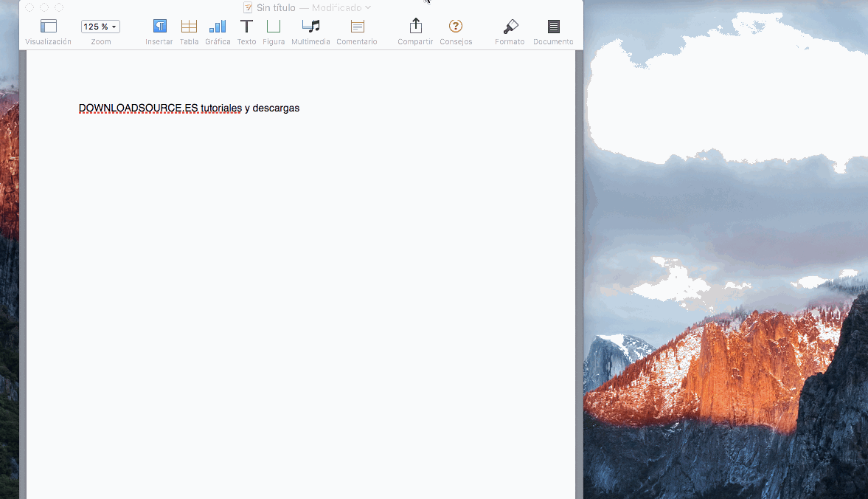Add a Comentario to the document
The image size is (868, 499).
tap(357, 26)
